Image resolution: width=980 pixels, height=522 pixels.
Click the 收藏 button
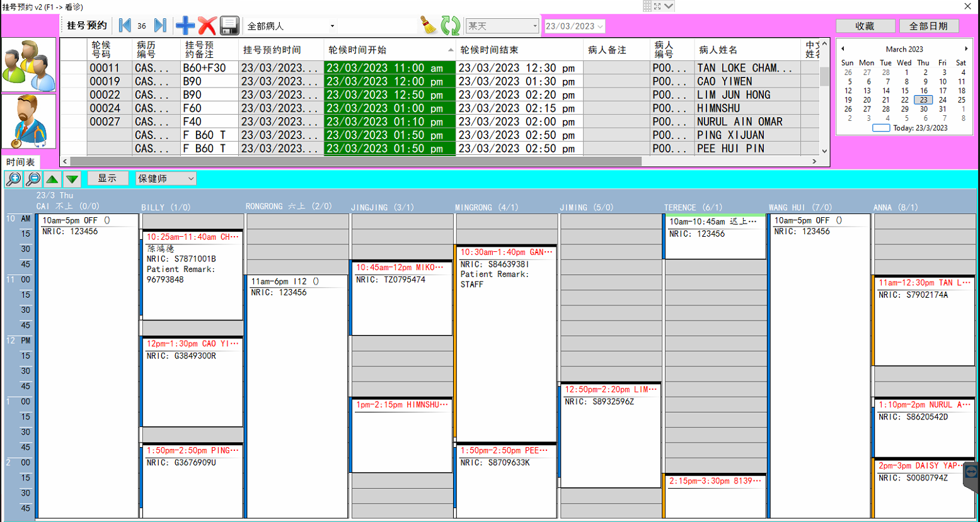(865, 26)
